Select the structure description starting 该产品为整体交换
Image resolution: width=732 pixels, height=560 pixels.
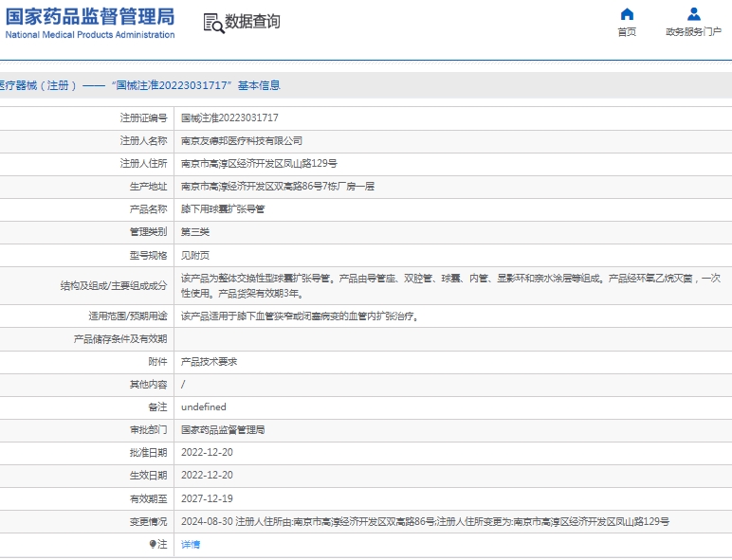point(451,286)
